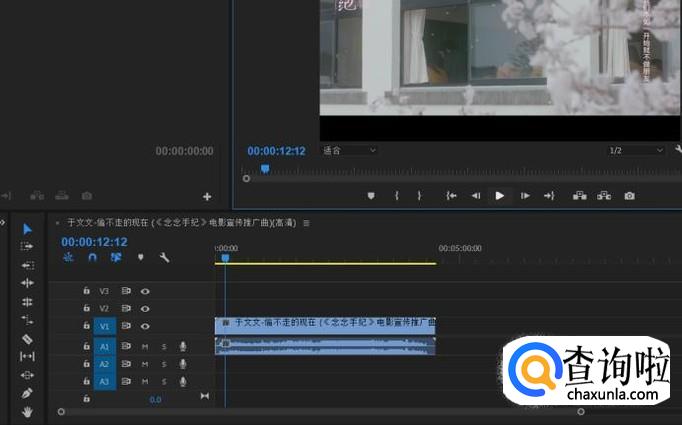Screen dimensions: 682x425
Task: Toggle timeline Snap magnet icon
Action: [x=92, y=257]
